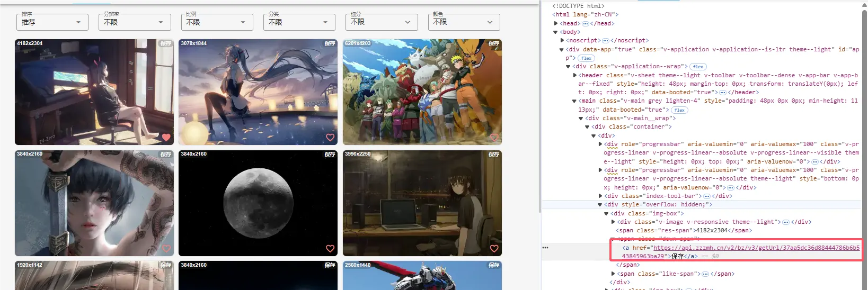868x290 pixels.
Task: Click the three-dot menu beside the highlighted DOM line
Action: [545, 248]
